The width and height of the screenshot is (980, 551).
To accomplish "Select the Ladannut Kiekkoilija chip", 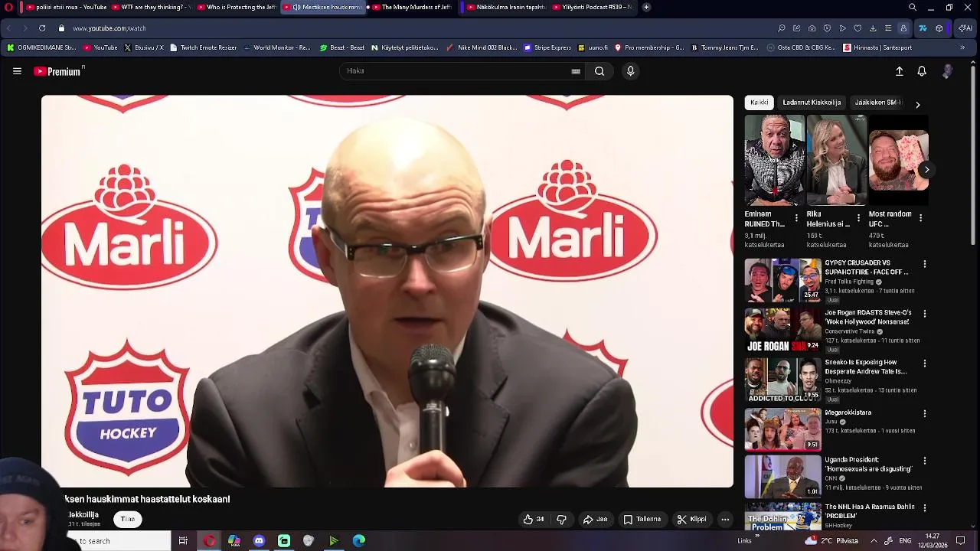I will coord(812,103).
